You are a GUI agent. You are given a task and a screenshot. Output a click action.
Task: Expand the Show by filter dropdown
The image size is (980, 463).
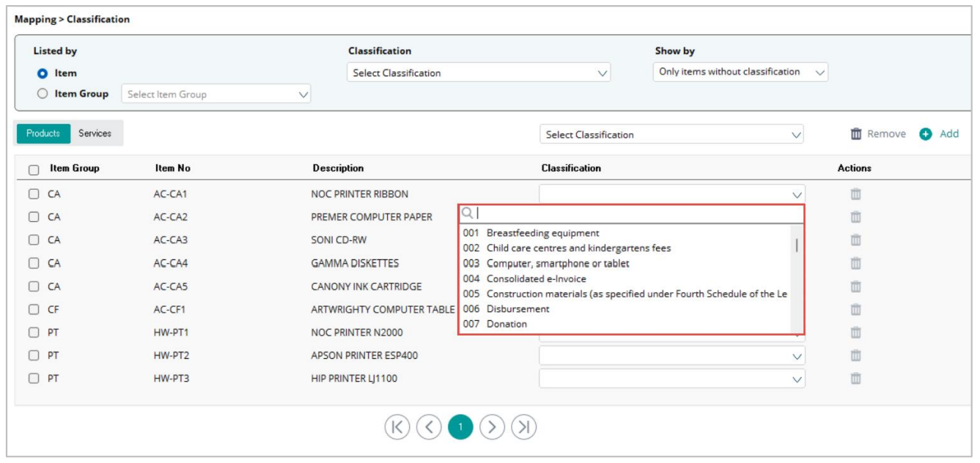(x=740, y=72)
